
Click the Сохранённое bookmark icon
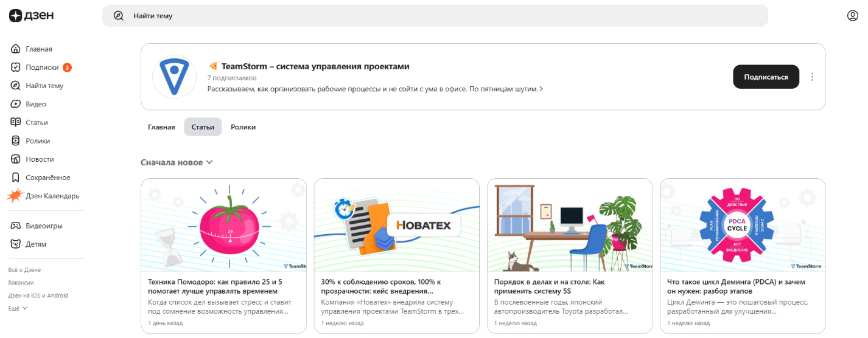coord(16,178)
